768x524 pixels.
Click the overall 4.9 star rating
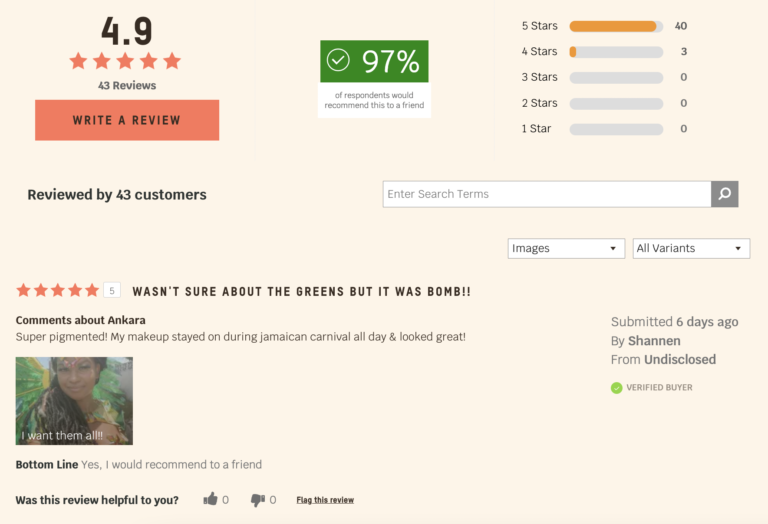click(x=125, y=61)
